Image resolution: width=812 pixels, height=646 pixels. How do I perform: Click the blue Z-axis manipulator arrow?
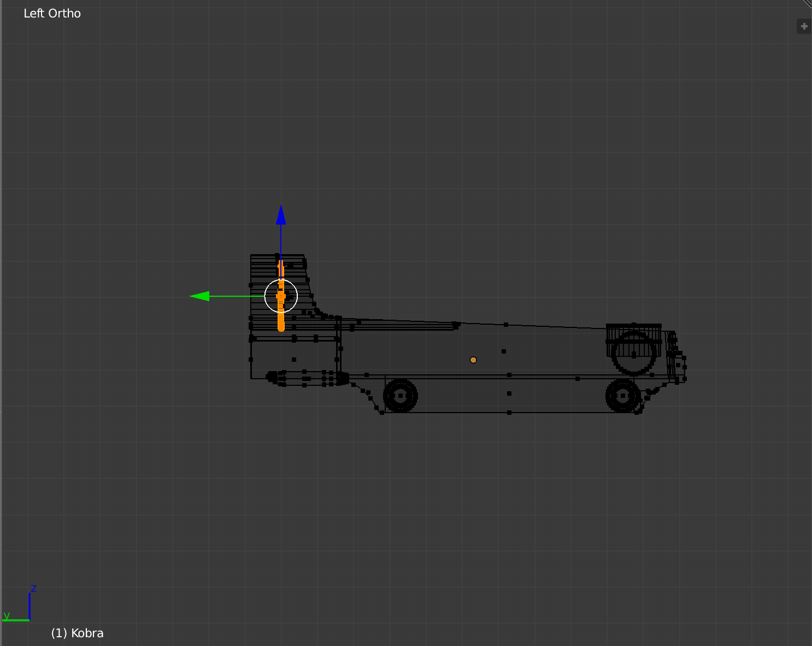tap(281, 215)
